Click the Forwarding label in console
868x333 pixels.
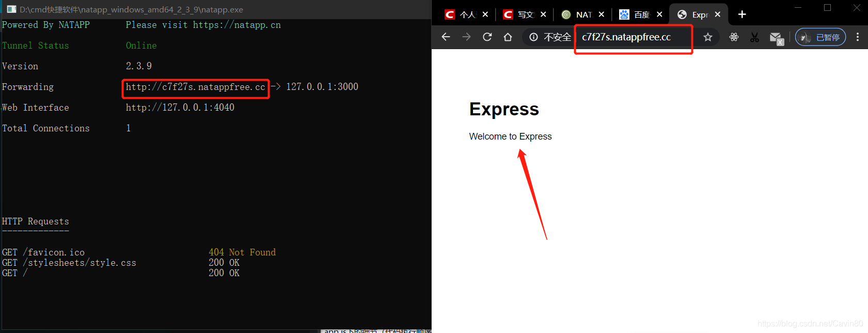(28, 87)
